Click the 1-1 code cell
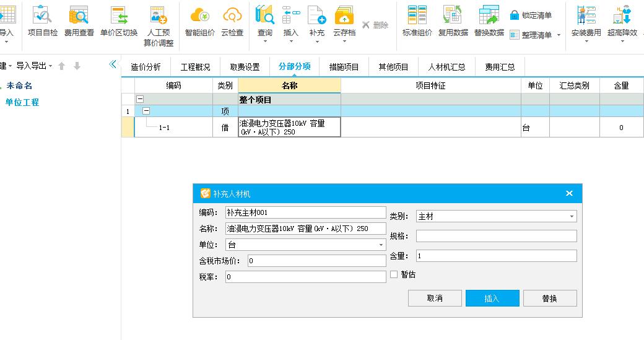644x340 pixels. (x=173, y=128)
